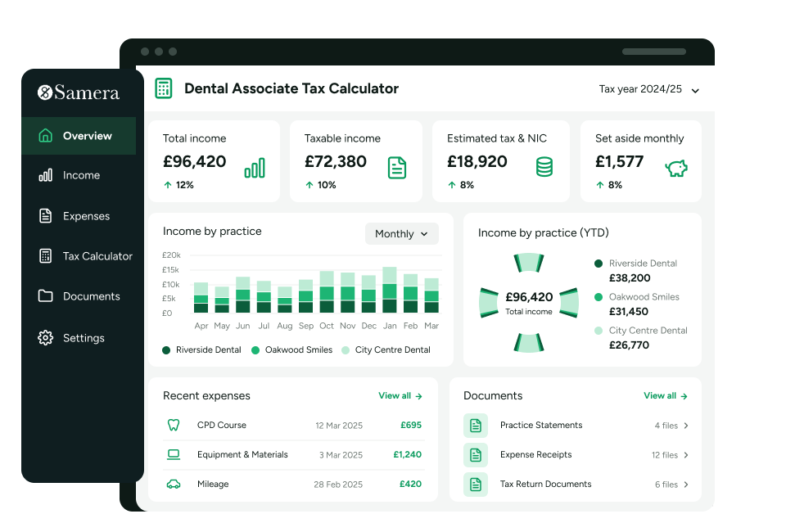Click the piggy bank icon in Set aside card
Viewport: 786px width, 532px height.
click(x=676, y=168)
